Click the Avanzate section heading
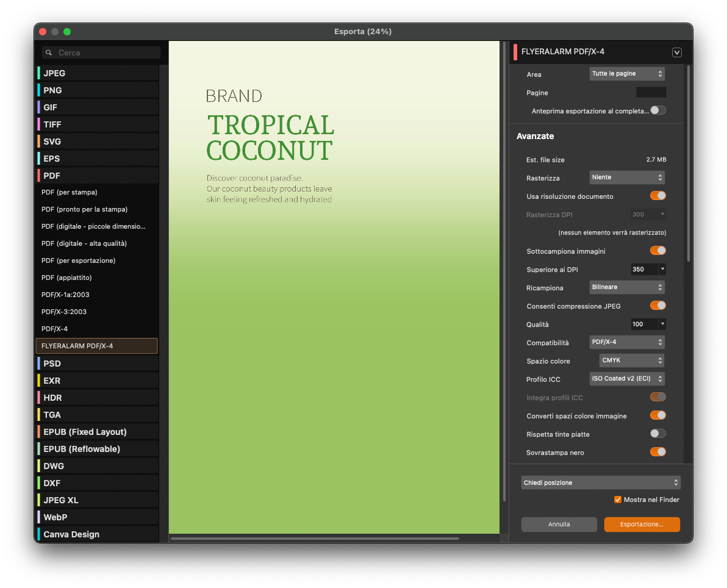 tap(535, 137)
